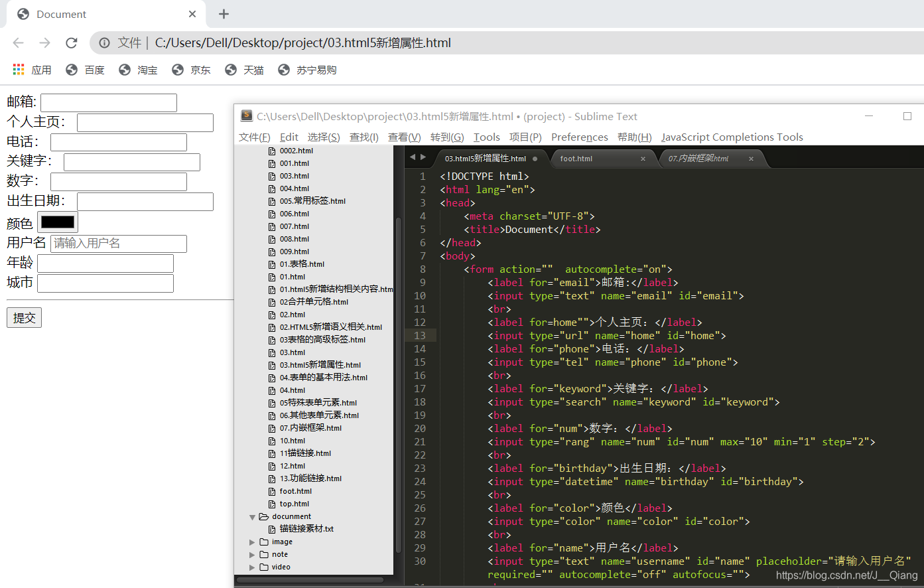Screen dimensions: 924x588
Task: Open the 京东 bookmark
Action: (x=192, y=70)
